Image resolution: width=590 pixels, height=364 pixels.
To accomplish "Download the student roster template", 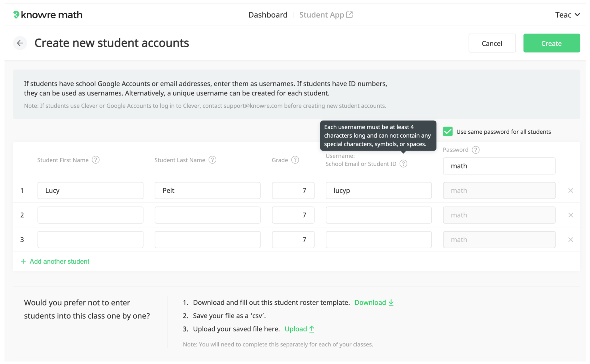I will point(374,302).
